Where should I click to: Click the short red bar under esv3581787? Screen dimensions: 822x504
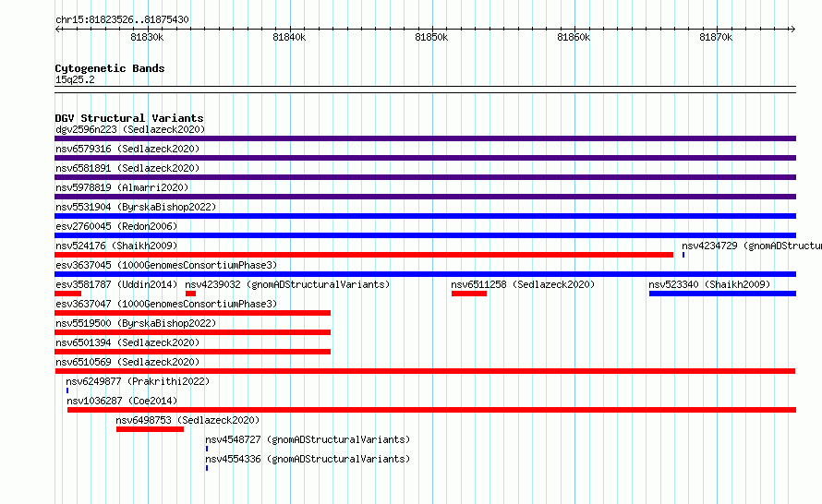click(x=67, y=294)
